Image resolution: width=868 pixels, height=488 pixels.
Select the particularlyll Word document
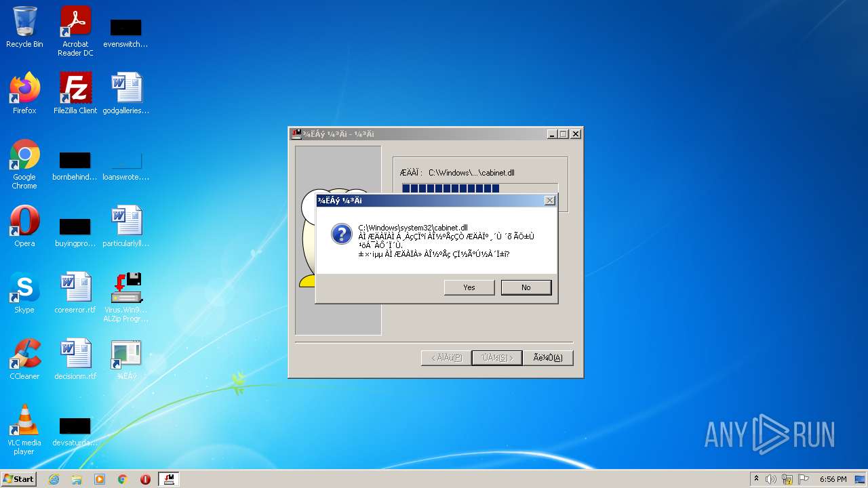[x=126, y=226]
